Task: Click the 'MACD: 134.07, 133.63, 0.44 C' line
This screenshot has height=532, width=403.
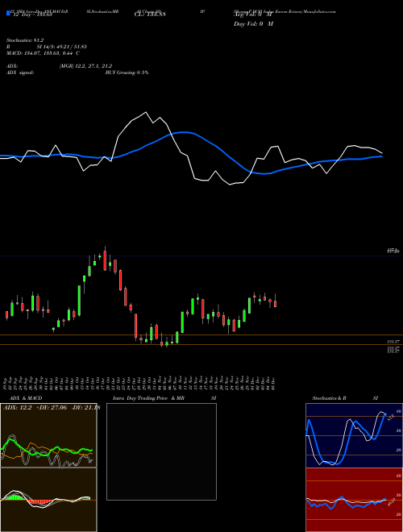Action: point(43,53)
